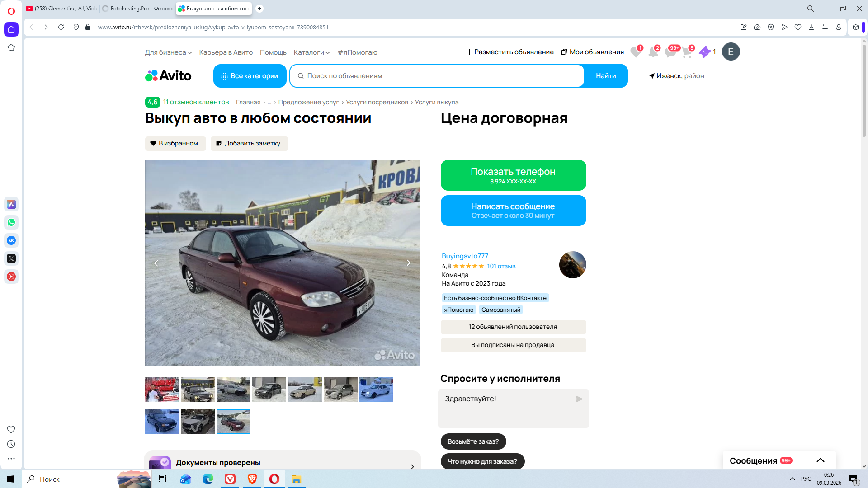Click the 'Показать телефон' button

coord(513,175)
